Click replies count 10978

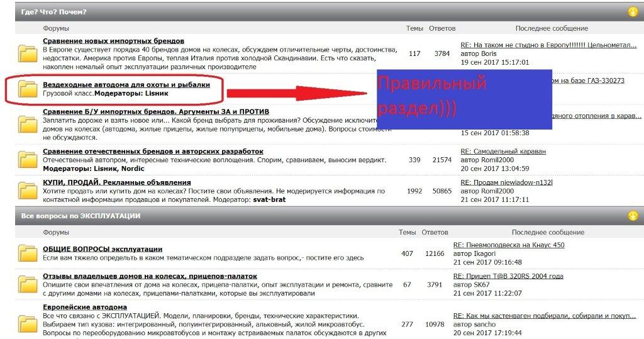[x=435, y=324]
